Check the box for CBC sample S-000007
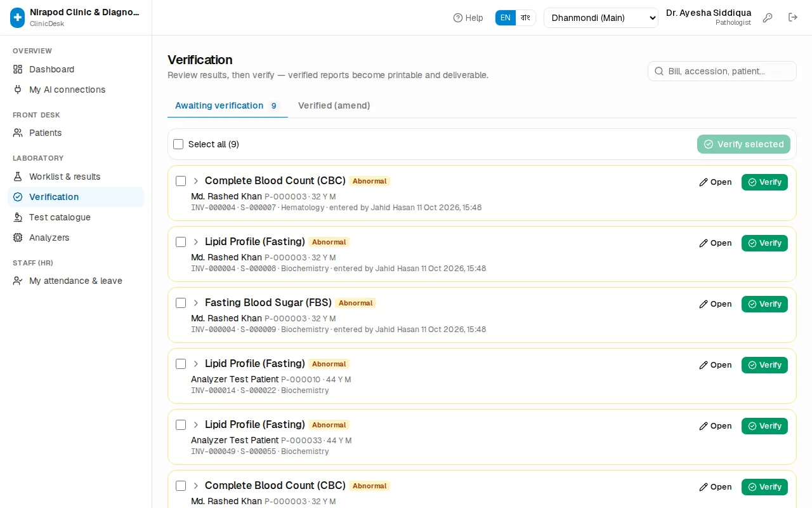 (x=181, y=181)
